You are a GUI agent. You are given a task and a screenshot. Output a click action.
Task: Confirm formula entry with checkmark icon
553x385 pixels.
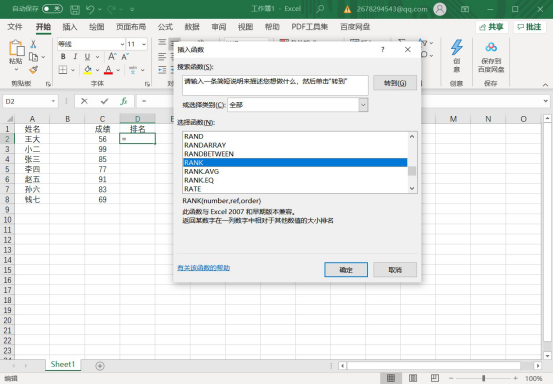tap(104, 102)
